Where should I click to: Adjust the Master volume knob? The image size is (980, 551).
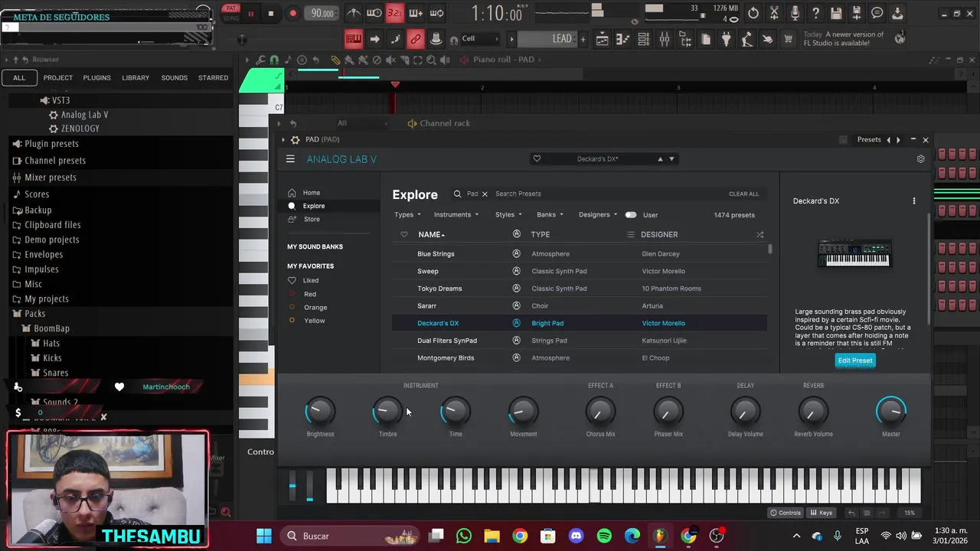(x=891, y=412)
